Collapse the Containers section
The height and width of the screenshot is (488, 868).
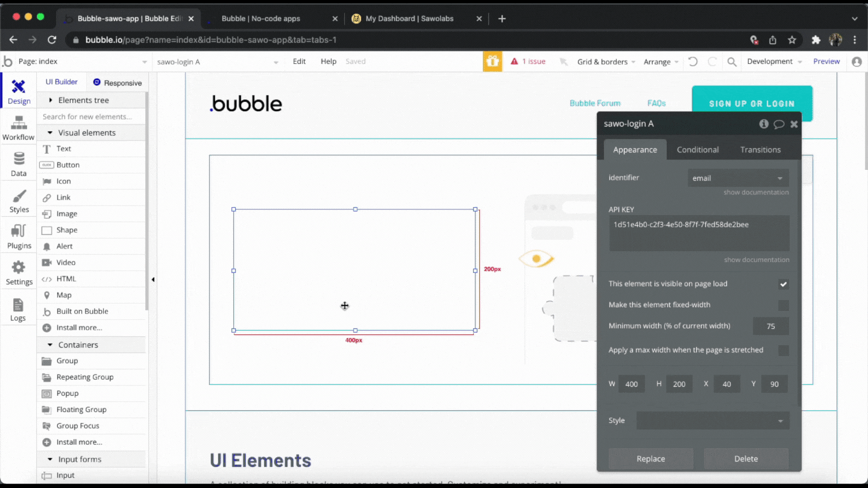(92, 345)
